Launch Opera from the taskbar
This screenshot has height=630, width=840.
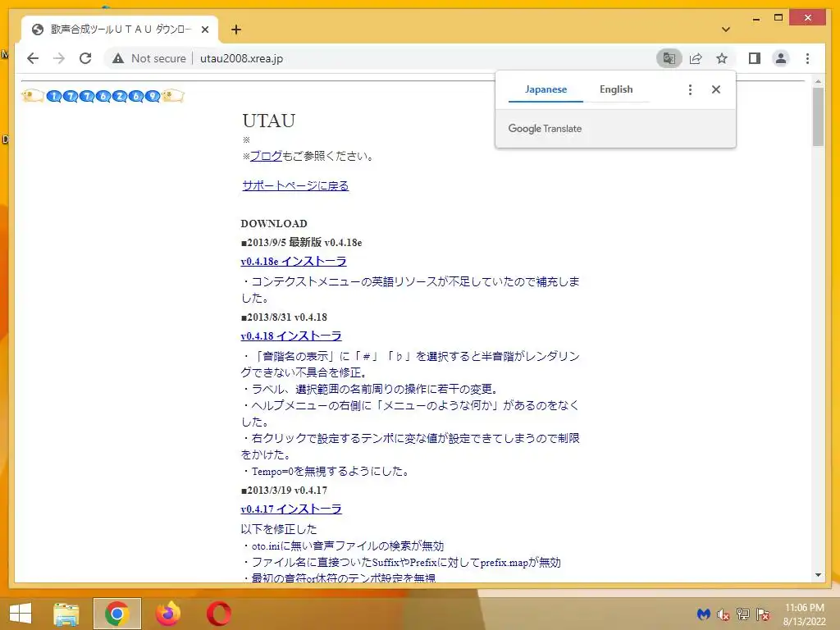218,614
